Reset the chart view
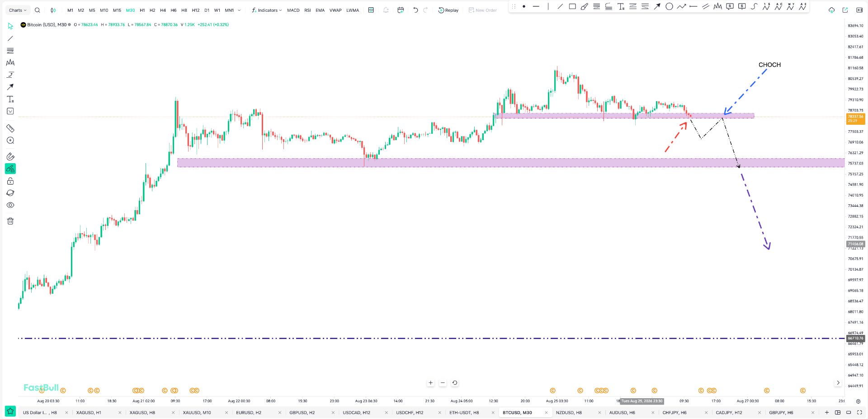 pos(455,383)
